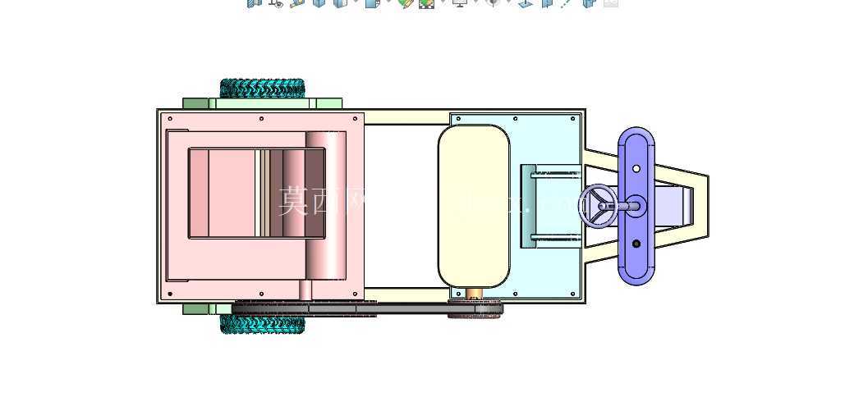
Task: Select the top teal tire
Action: pyautogui.click(x=262, y=88)
